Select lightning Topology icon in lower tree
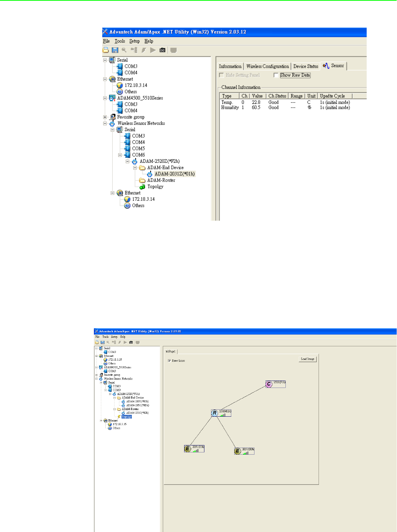The image size is (397, 532). [x=119, y=417]
